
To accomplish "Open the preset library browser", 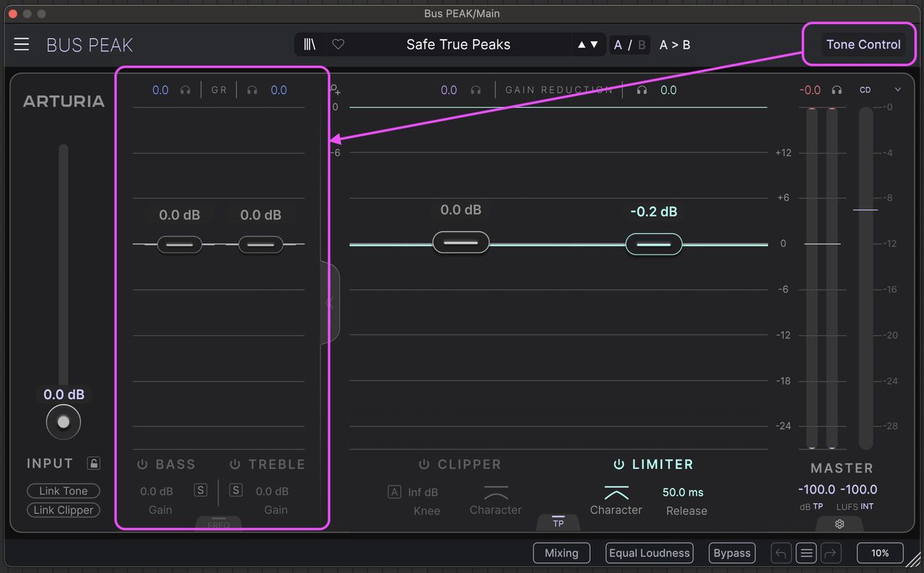I will [310, 45].
